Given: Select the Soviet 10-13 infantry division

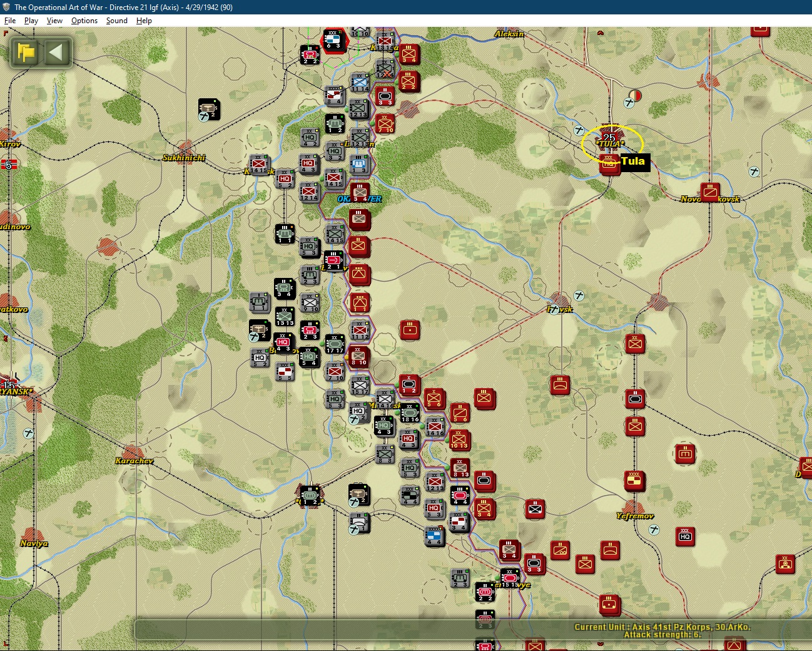Looking at the screenshot, I should click(459, 439).
